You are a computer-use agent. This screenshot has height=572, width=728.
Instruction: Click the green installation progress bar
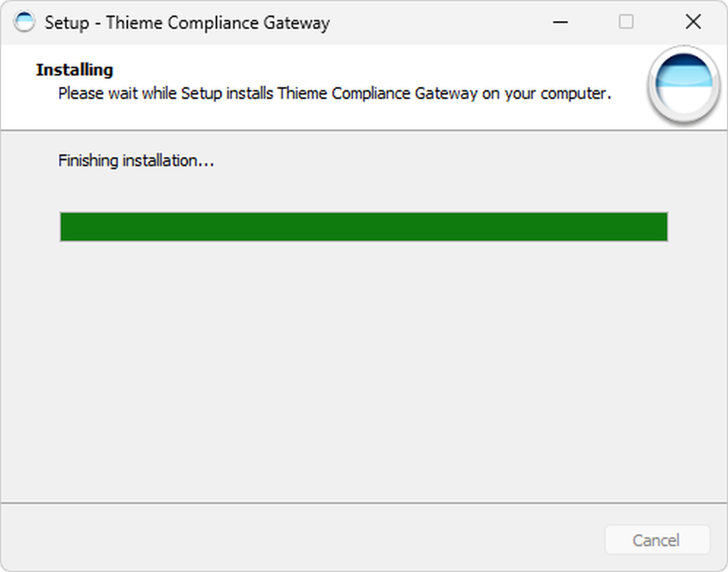pyautogui.click(x=364, y=227)
